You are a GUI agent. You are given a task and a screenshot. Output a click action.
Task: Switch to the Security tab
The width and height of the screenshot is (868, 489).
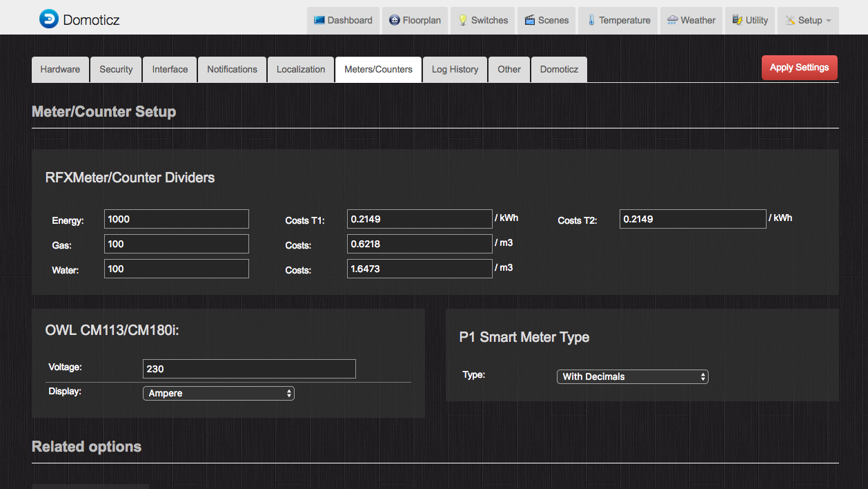(x=116, y=69)
